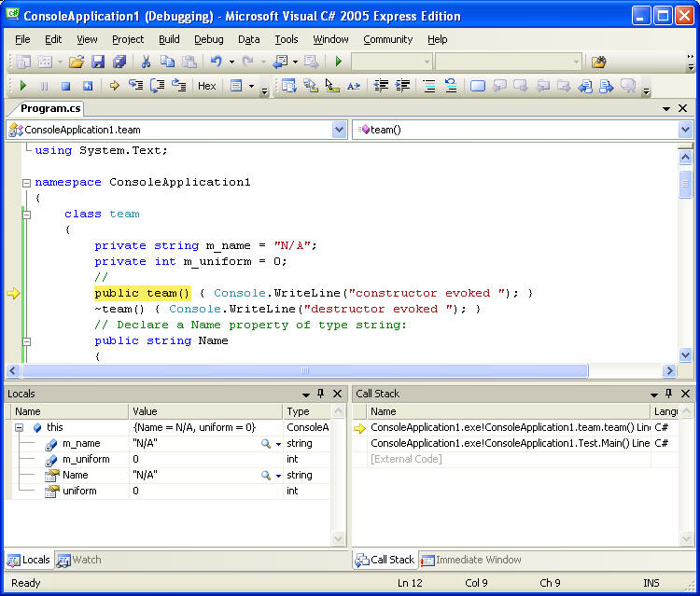Open the team() members dropdown
The image size is (700, 596).
pyautogui.click(x=685, y=130)
